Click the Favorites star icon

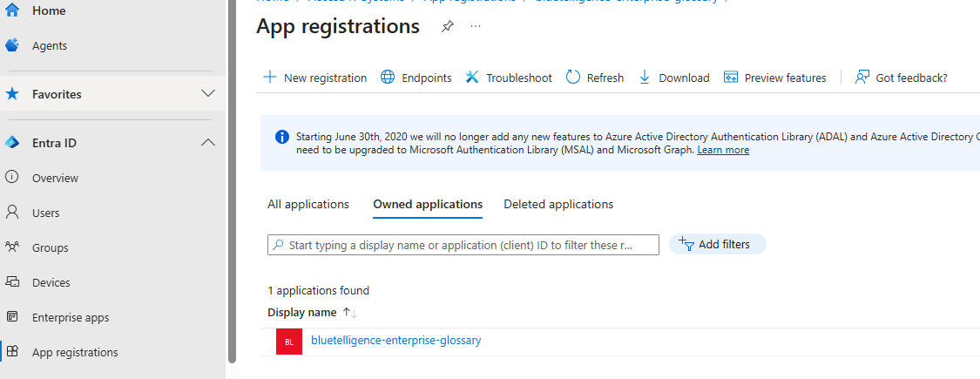[12, 94]
